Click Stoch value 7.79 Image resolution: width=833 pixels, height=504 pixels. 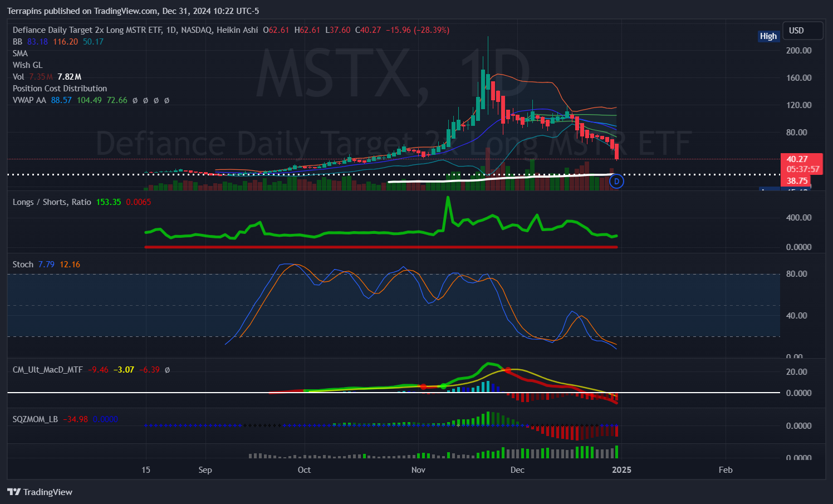click(x=47, y=265)
